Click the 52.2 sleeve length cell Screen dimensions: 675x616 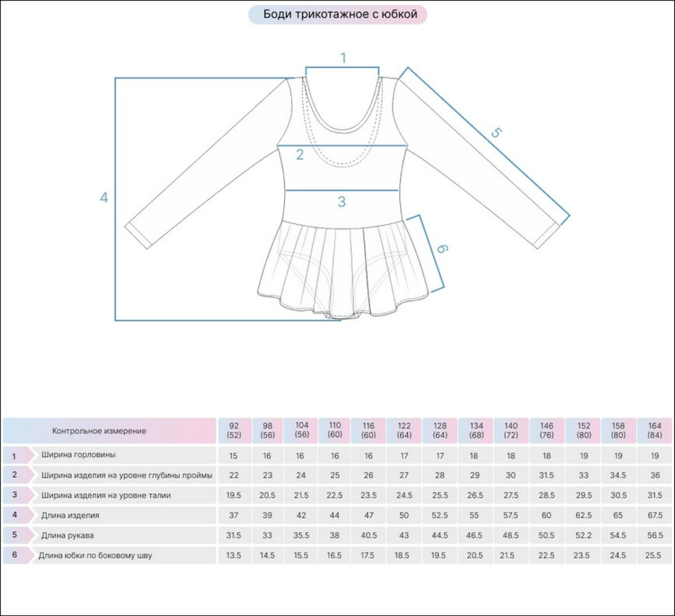click(583, 535)
